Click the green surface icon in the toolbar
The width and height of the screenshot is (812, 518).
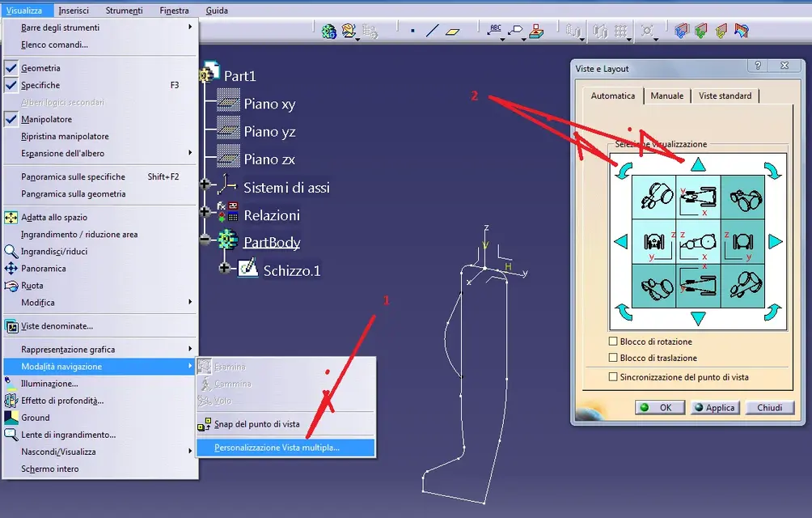(701, 31)
